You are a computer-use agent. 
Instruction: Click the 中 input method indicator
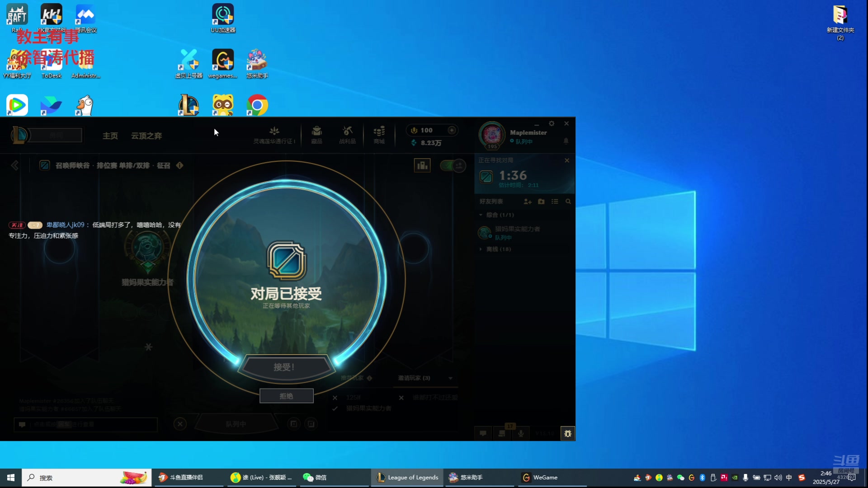coord(789,478)
